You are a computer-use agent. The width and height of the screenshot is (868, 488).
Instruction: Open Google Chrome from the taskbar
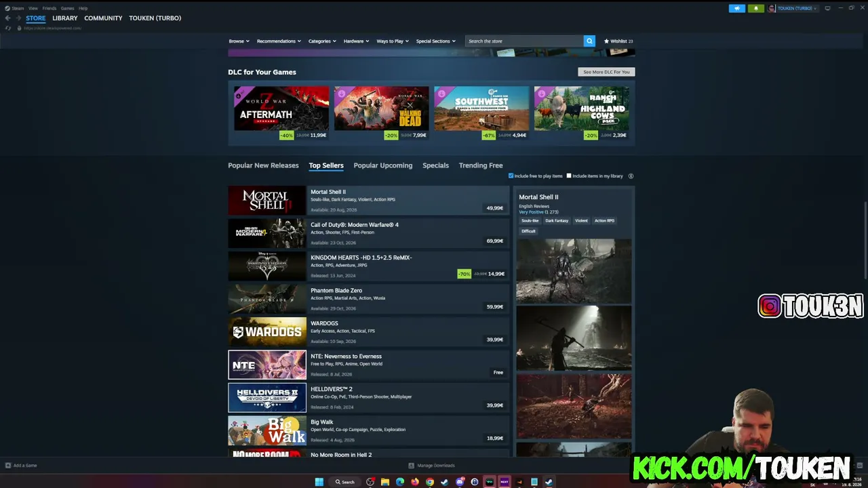click(x=430, y=482)
